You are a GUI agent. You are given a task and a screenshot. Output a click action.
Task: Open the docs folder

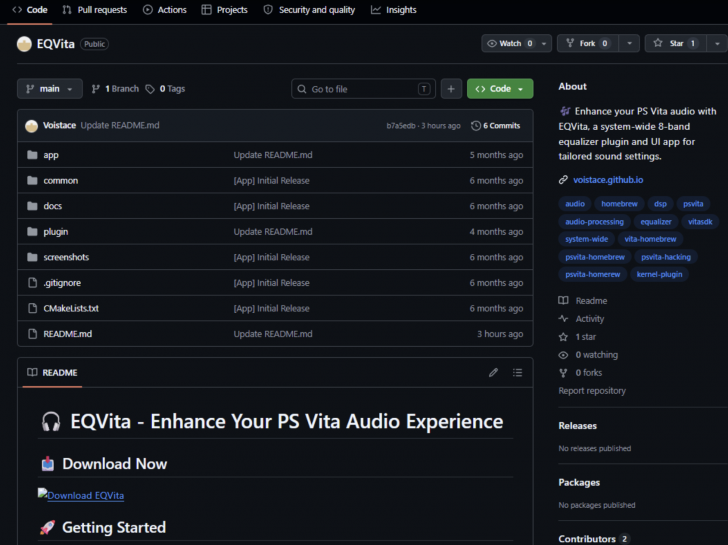coord(52,206)
